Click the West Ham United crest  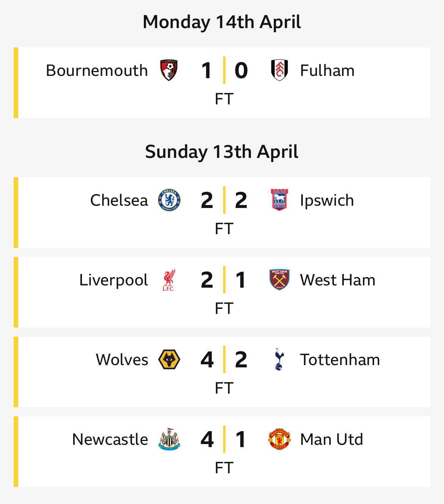279,280
